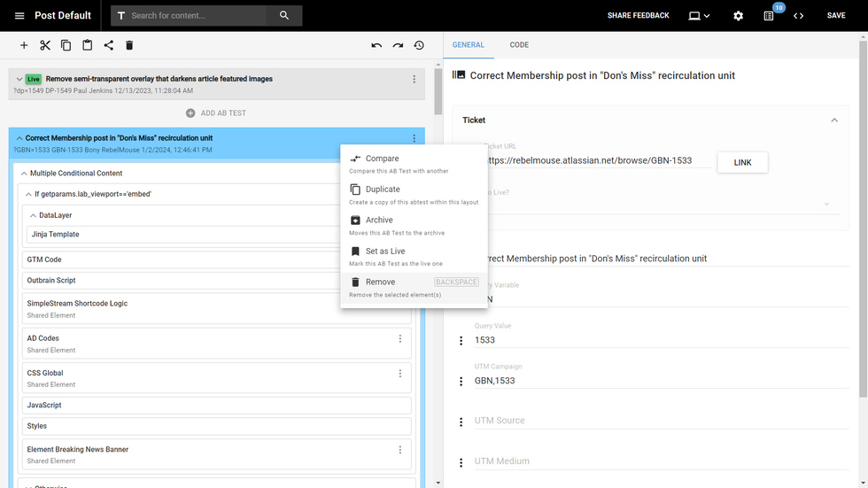Open the version history clock icon
868x488 pixels.
419,45
